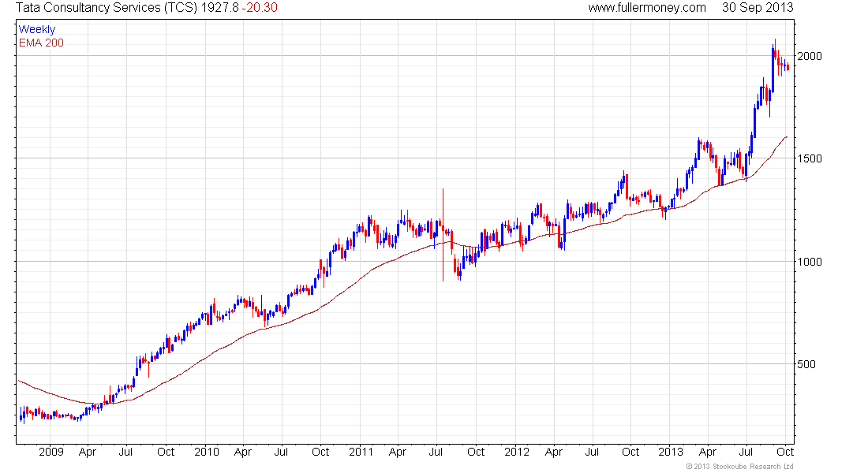Click the tall red spike candle near Jul 2011
Viewport: 868px width, 473px height.
tap(443, 235)
